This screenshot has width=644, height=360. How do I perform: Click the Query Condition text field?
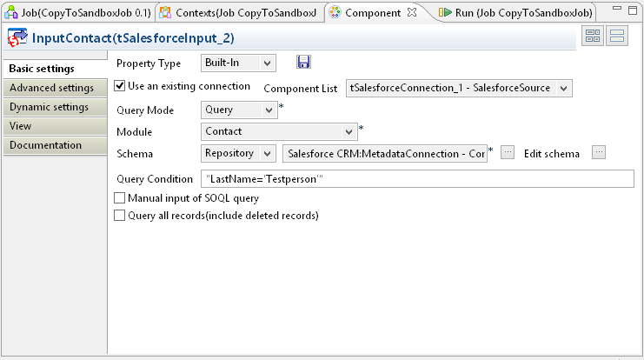417,178
